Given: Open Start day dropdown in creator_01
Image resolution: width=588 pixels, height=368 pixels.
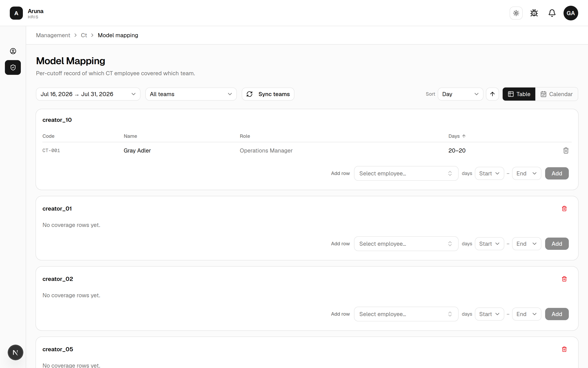Looking at the screenshot, I should point(489,244).
